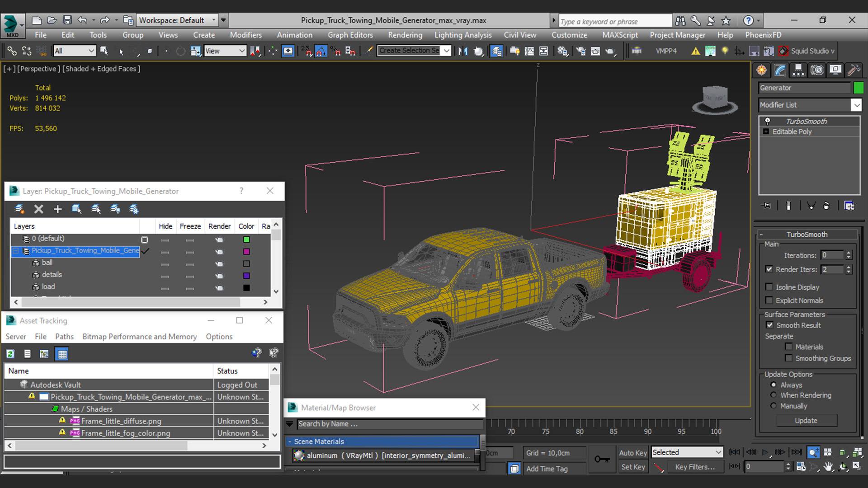
Task: Select the When Rendering update option
Action: coord(774,395)
